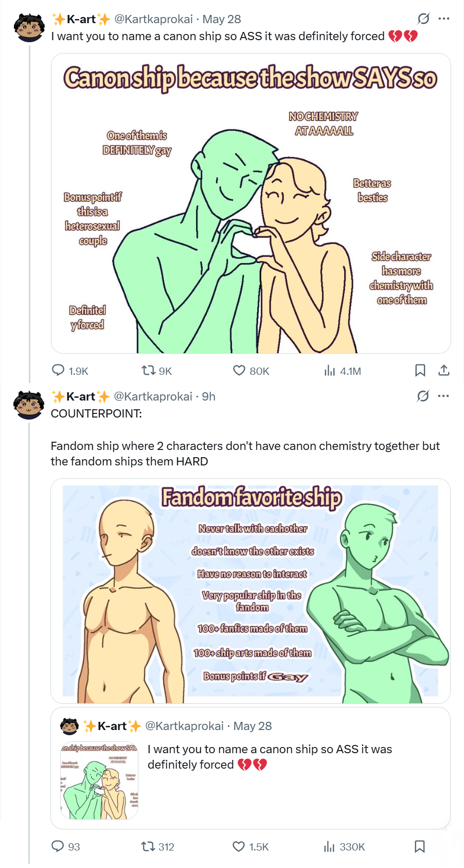Open Grok icon on first tweet
This screenshot has width=464, height=868.
coord(423,19)
